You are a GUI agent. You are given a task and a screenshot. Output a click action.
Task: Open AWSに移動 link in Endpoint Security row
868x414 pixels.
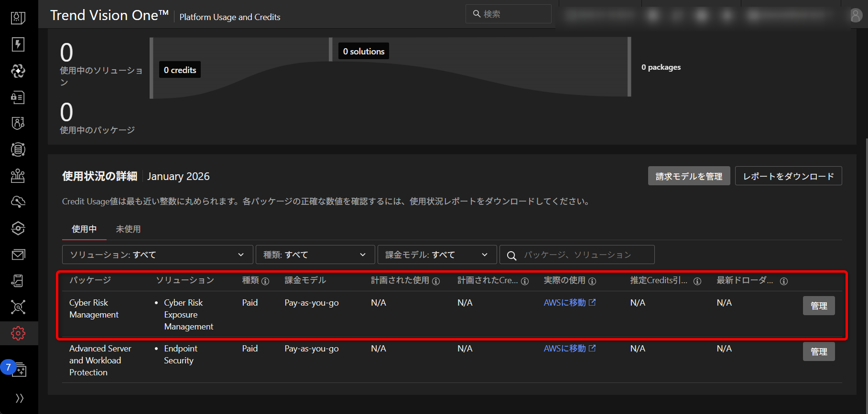(564, 349)
